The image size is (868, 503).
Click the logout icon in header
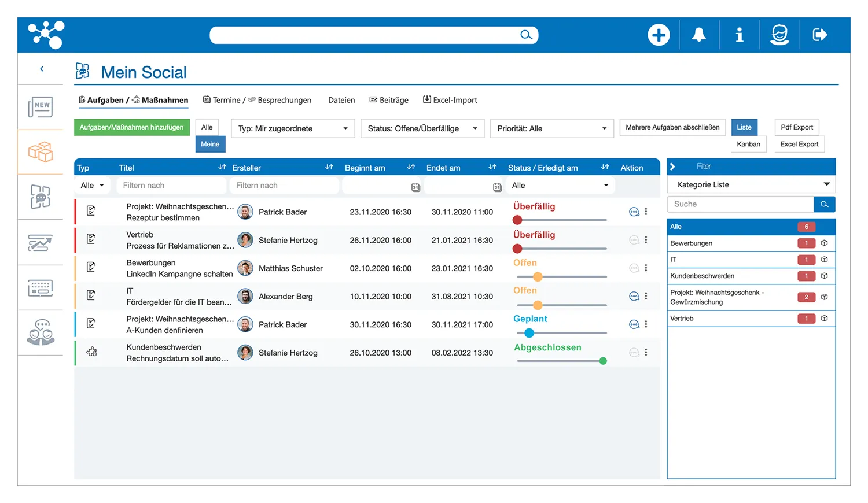tap(820, 35)
